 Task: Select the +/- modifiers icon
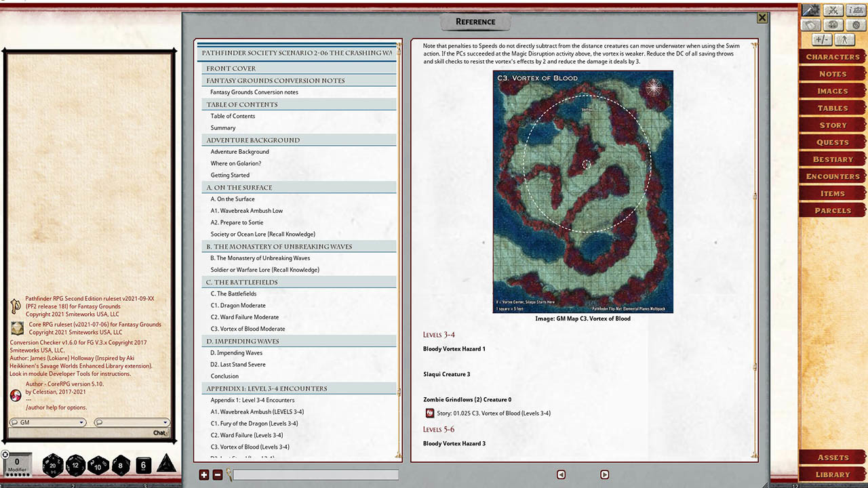(821, 39)
